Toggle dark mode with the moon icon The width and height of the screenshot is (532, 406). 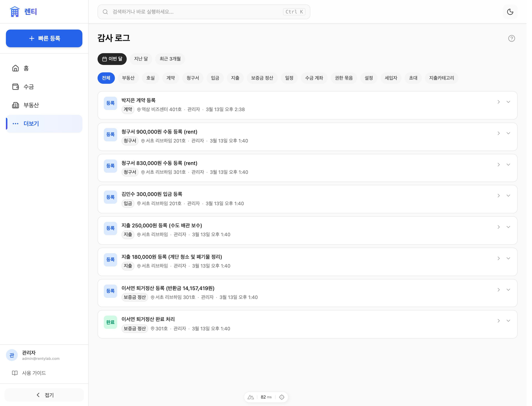tap(510, 12)
